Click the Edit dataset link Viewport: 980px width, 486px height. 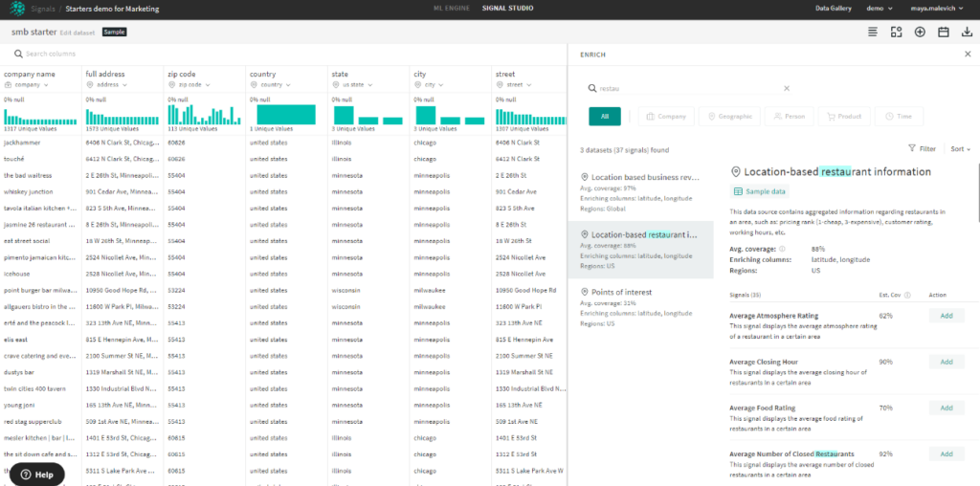coord(78,33)
